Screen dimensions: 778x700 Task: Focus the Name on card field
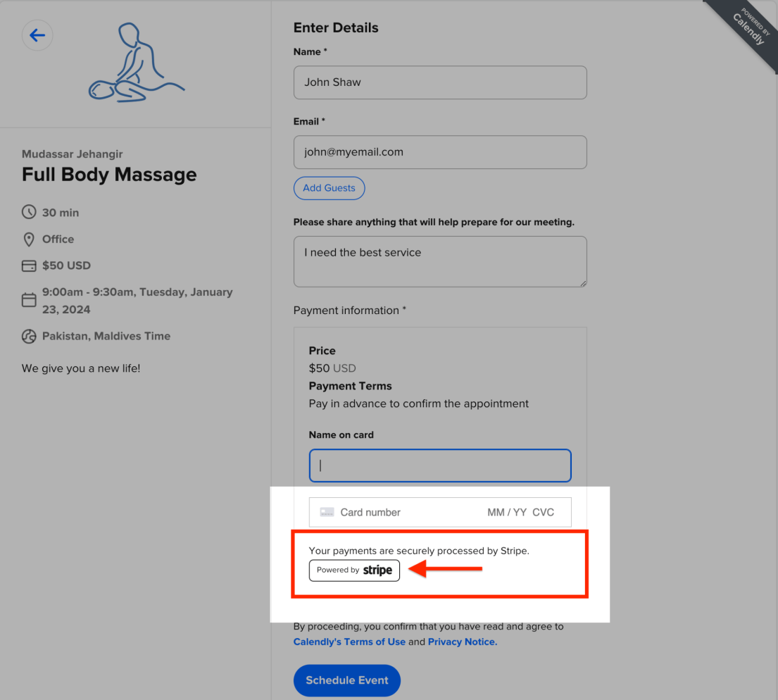pyautogui.click(x=440, y=465)
